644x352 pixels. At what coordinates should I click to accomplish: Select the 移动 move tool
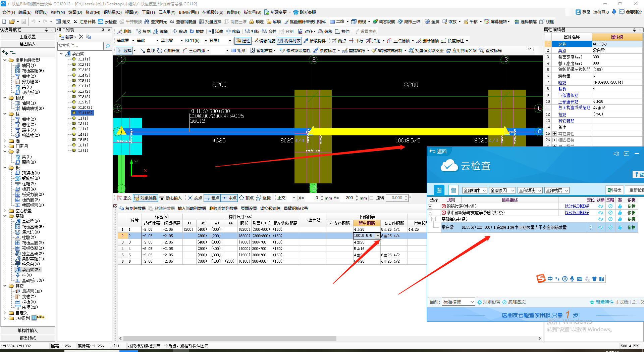point(179,31)
